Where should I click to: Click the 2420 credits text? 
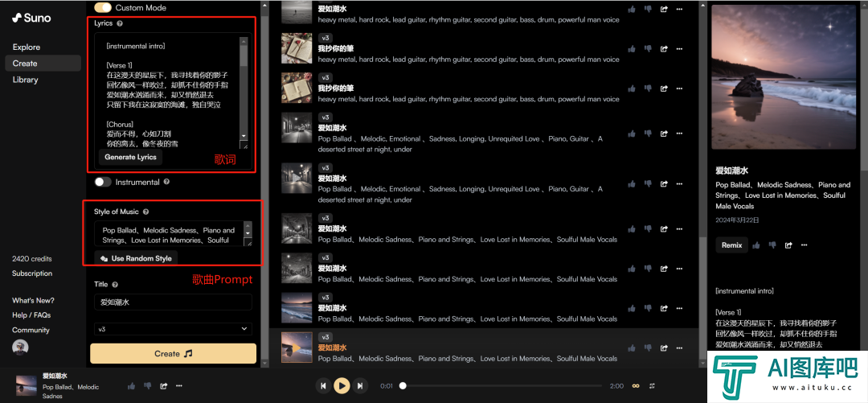point(32,259)
